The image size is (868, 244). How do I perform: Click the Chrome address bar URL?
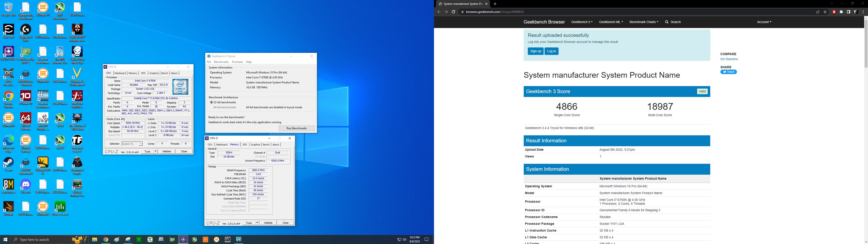point(495,12)
